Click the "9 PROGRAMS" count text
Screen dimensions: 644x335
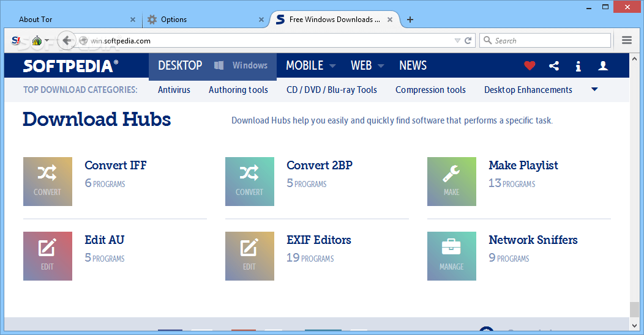pyautogui.click(x=509, y=258)
